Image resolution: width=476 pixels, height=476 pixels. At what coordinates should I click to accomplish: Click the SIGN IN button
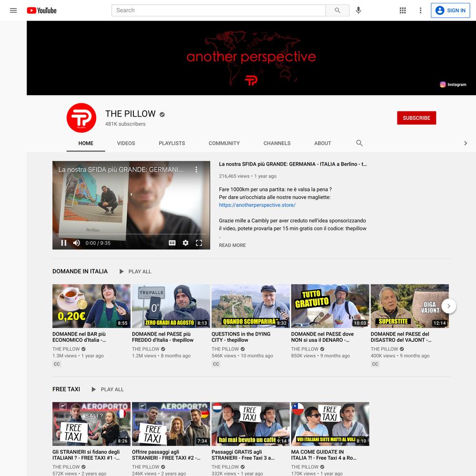(x=450, y=10)
